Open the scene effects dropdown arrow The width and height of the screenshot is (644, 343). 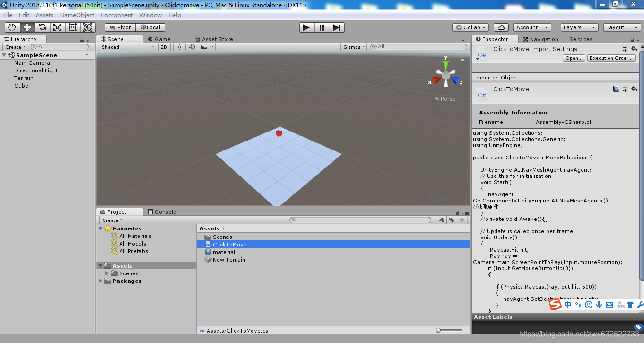(x=212, y=47)
